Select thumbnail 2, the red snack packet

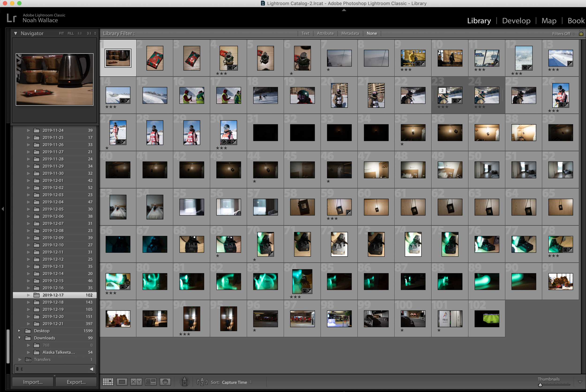154,58
